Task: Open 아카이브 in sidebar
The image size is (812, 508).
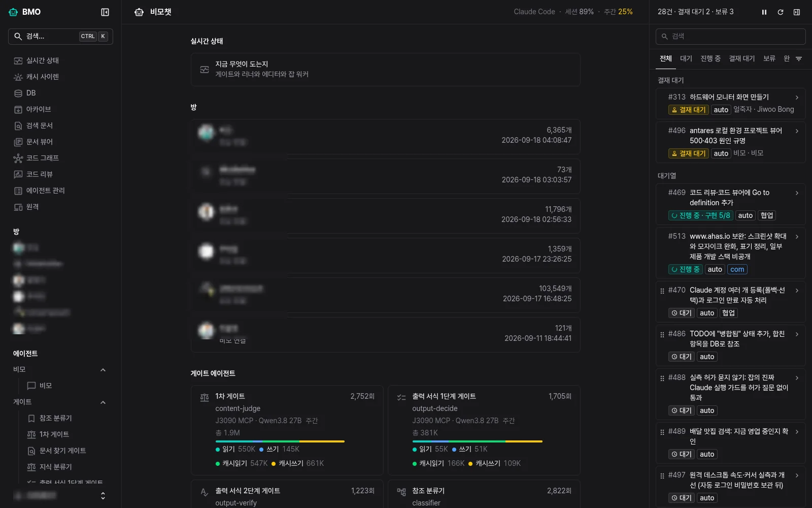Action: click(x=60, y=109)
